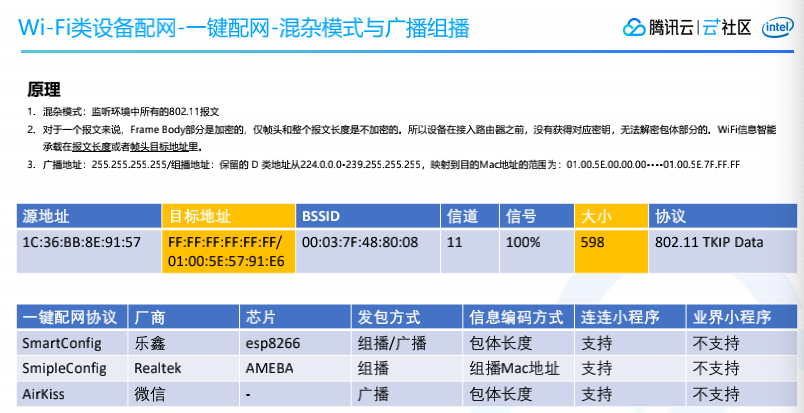Select the SmipleConfig protocol cell

pyautogui.click(x=72, y=368)
